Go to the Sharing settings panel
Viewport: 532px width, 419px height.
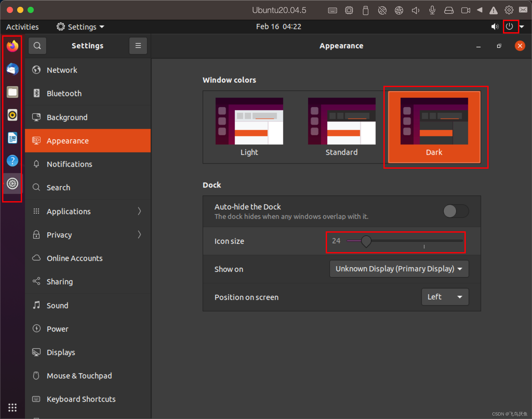[88, 281]
